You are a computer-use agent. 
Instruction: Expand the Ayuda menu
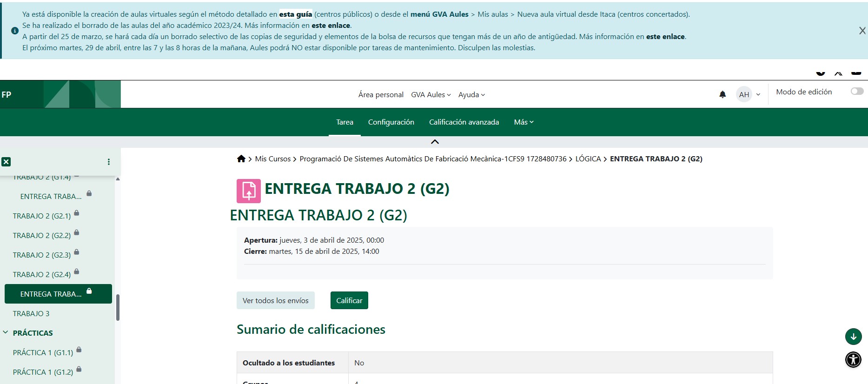[471, 95]
